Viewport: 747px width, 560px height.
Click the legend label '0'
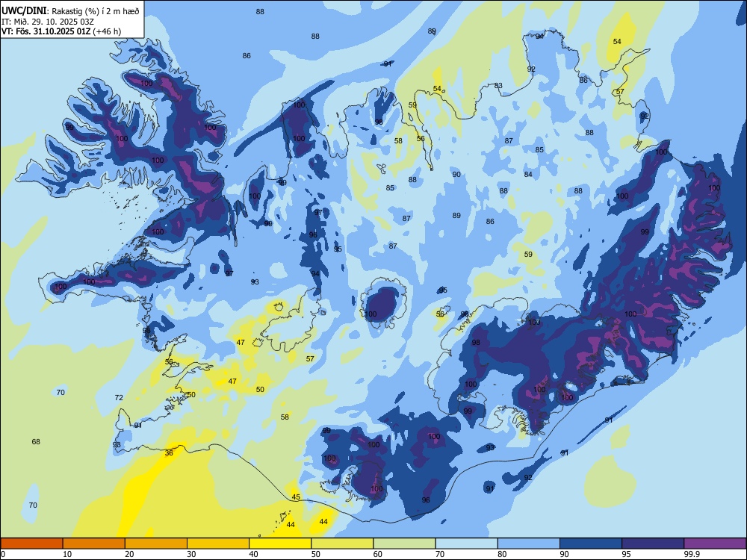coord(3,554)
